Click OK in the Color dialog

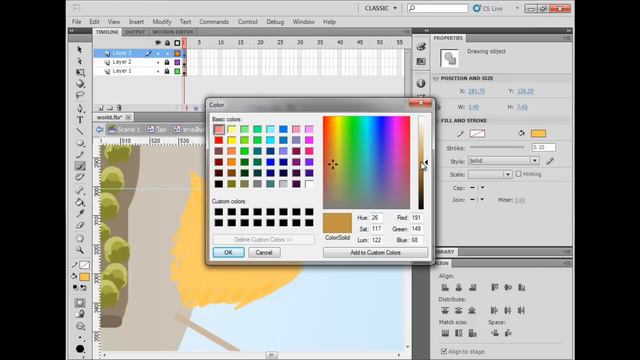click(228, 252)
